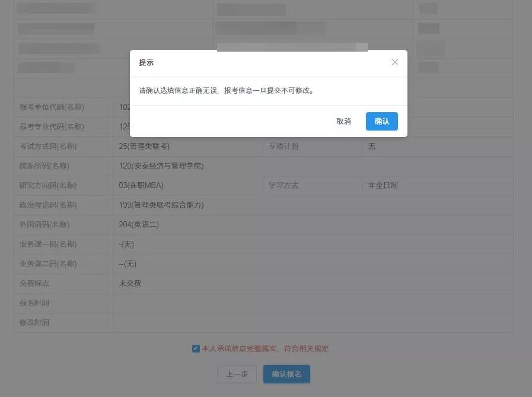Viewport: 532px width, 397px height.
Task: Click the blue 确认 button in the dialog
Action: [381, 121]
